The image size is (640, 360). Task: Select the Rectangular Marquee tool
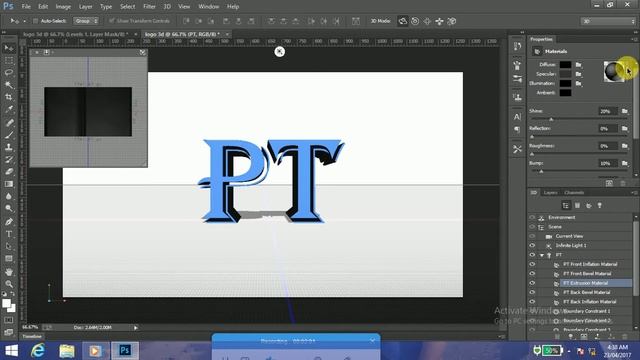[x=9, y=60]
